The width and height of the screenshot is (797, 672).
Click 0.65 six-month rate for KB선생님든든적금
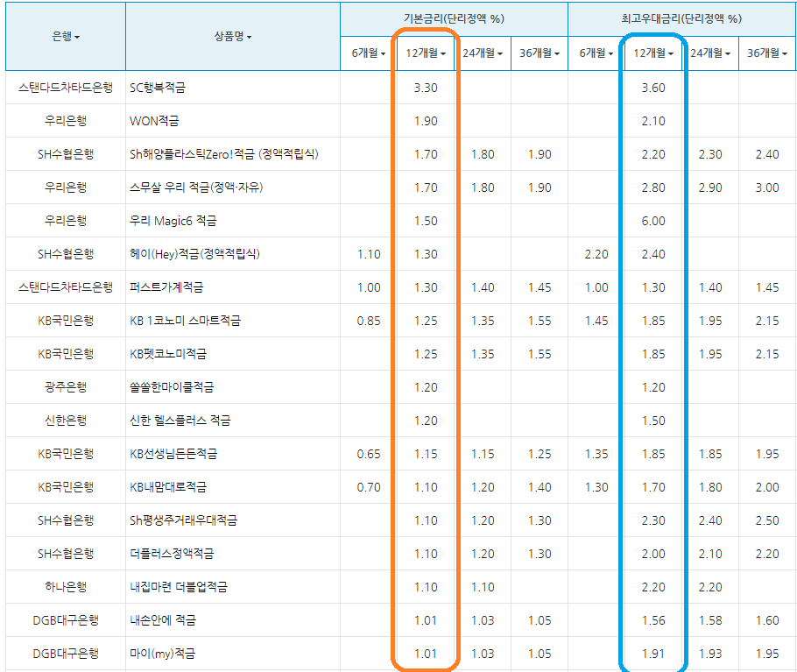tap(369, 454)
